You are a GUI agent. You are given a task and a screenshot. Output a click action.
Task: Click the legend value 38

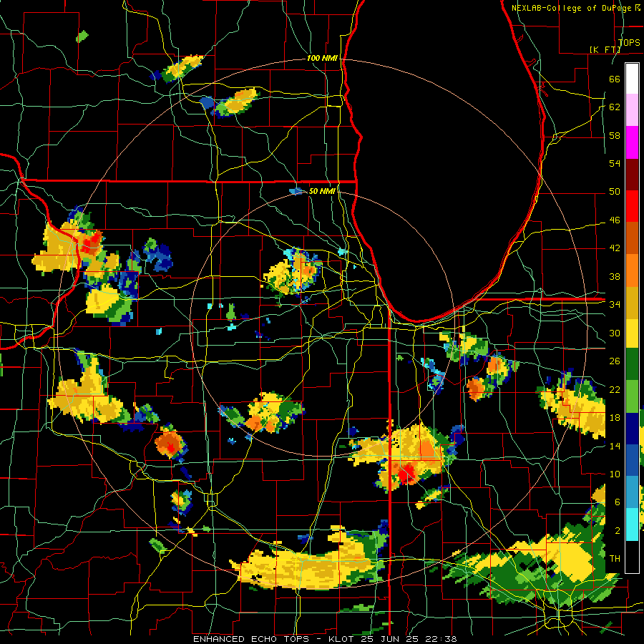point(615,276)
